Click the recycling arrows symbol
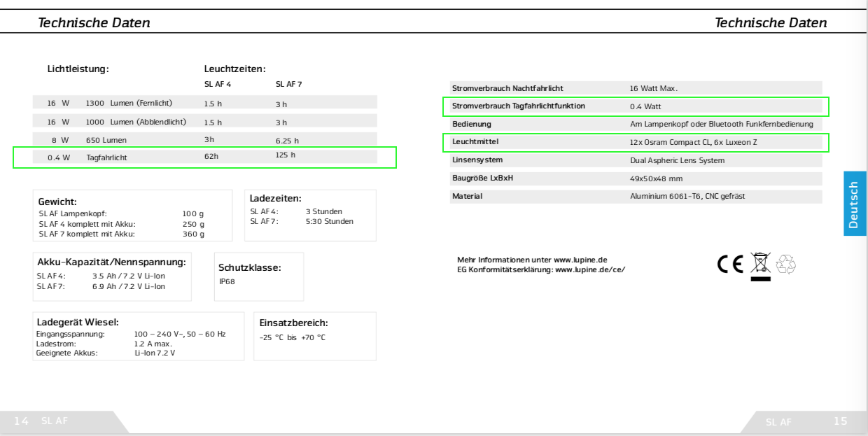Screen dimensions: 868x436 click(785, 264)
